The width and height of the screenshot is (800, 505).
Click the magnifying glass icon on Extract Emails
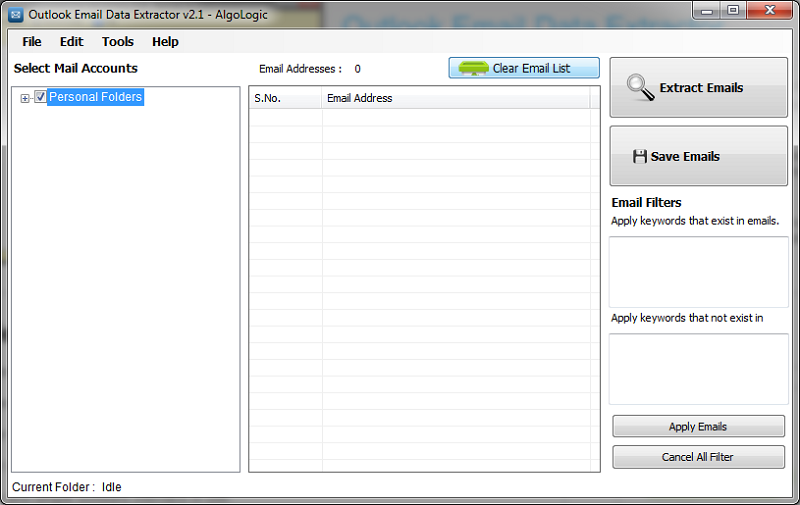[640, 88]
